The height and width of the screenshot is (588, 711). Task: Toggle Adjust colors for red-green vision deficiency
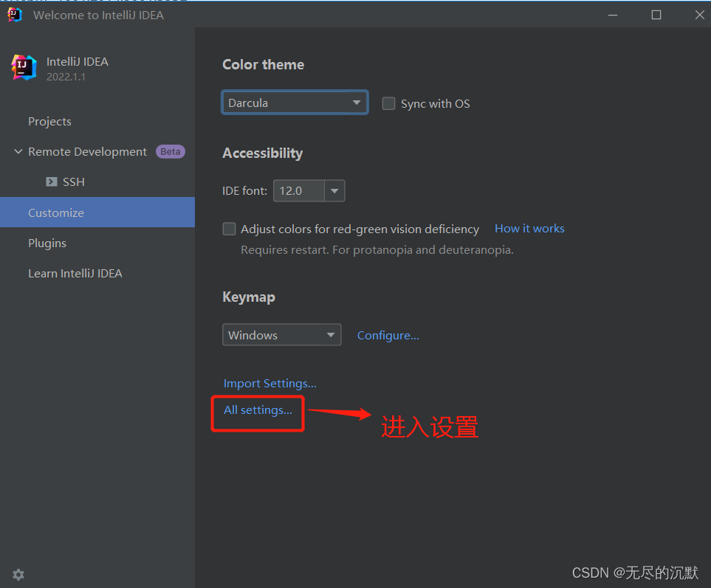pyautogui.click(x=229, y=229)
